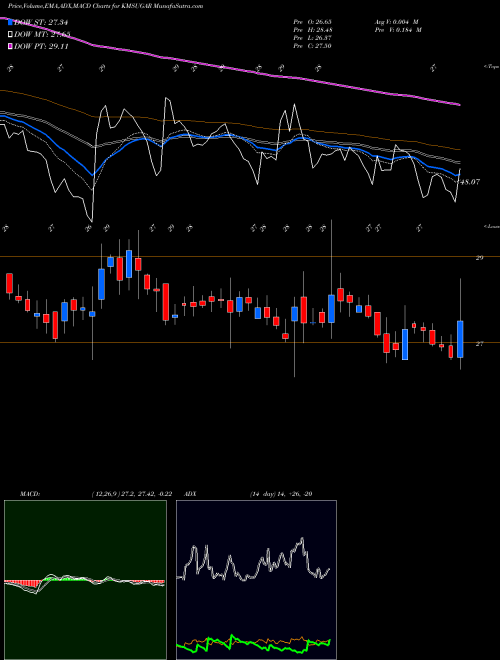Click the MACD '(12,26,9) 27.2, 27.42, -0.22' values

[131, 494]
